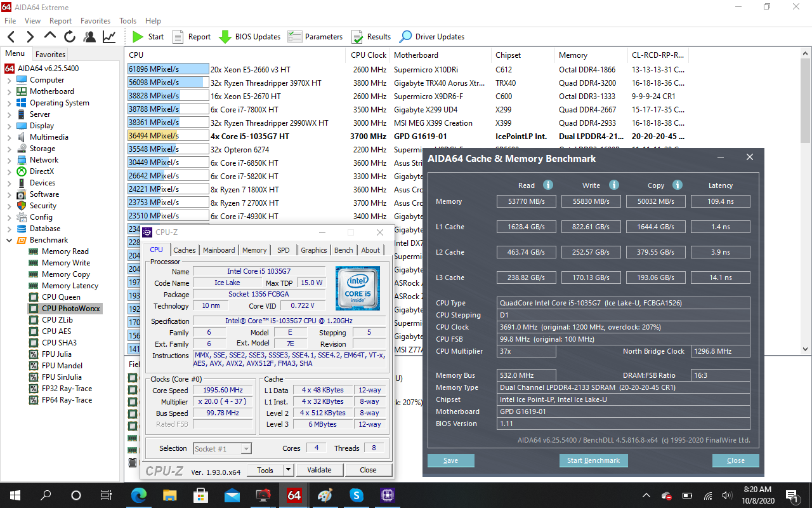812x508 pixels.
Task: Refresh the AIDA64 page
Action: click(70, 37)
